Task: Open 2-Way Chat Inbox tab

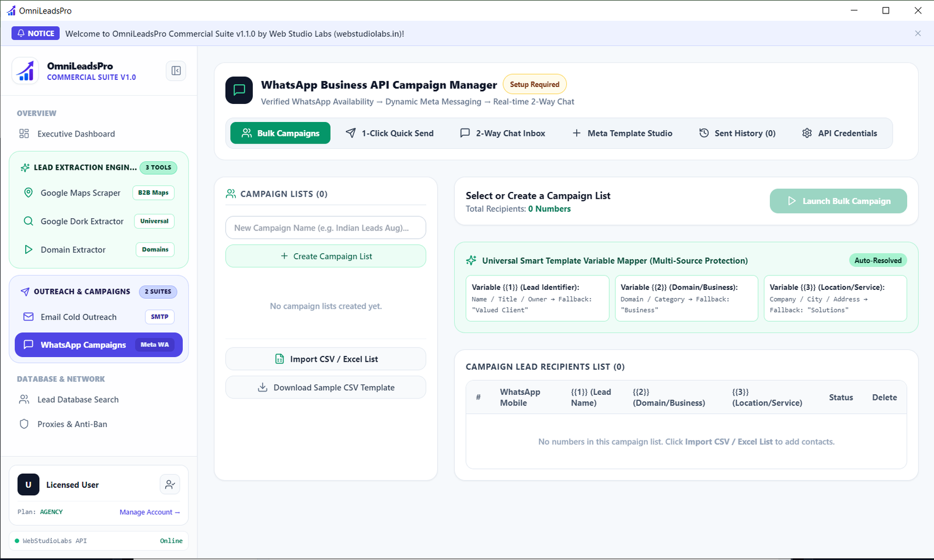Action: point(503,133)
